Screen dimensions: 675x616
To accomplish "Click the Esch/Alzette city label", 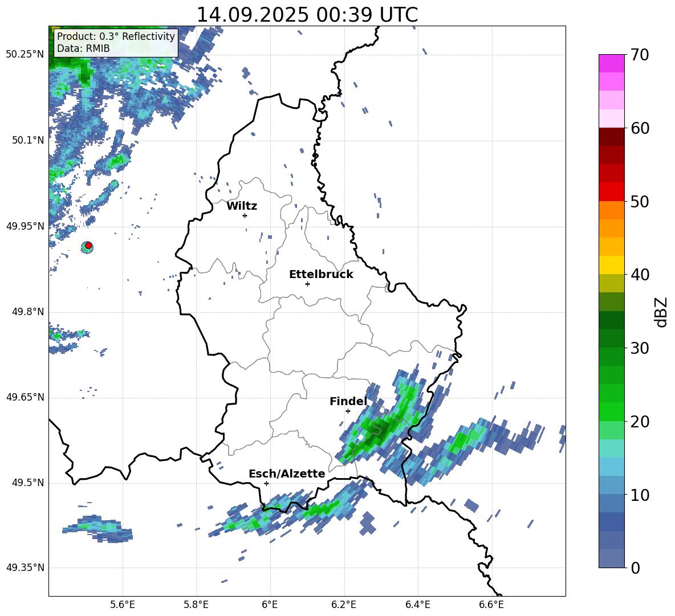I will (x=287, y=474).
